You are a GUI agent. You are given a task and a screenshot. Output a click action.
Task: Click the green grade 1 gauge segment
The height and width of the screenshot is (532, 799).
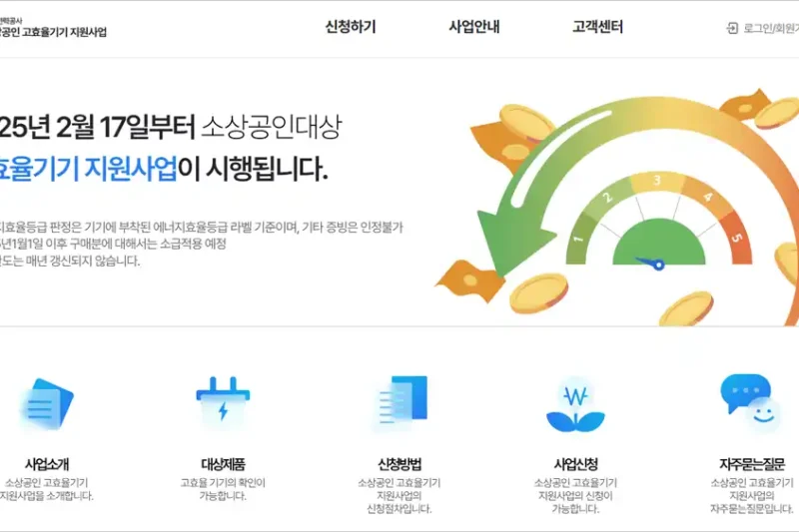tap(578, 238)
